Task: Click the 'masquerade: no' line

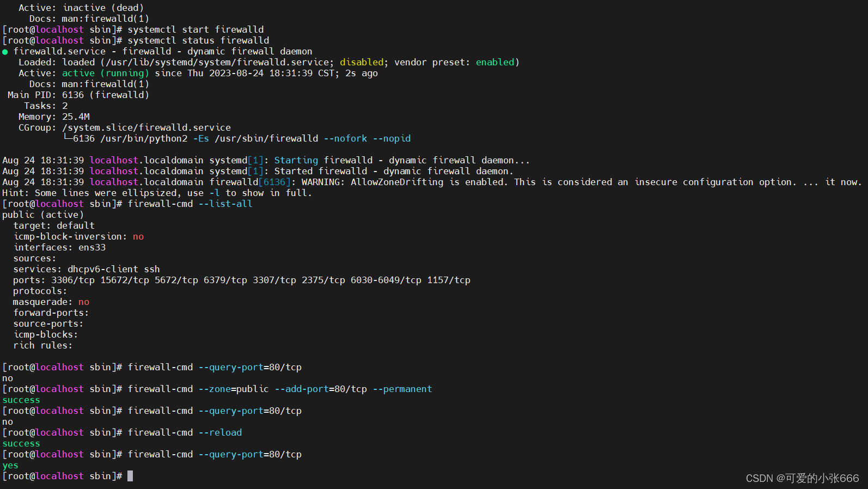Action: 51,302
